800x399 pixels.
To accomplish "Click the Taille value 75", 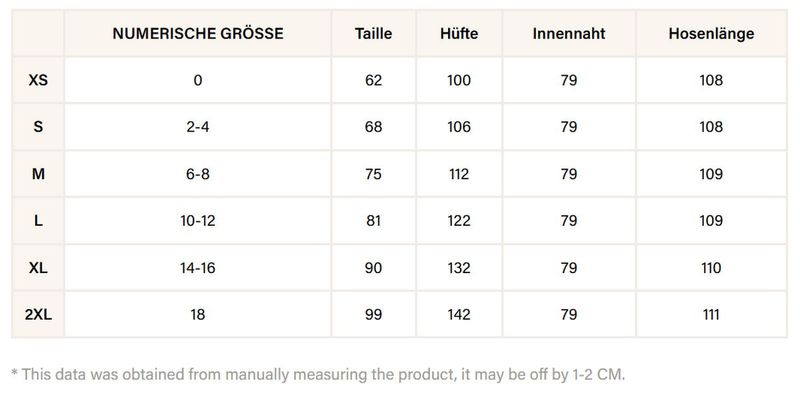I will [x=373, y=174].
